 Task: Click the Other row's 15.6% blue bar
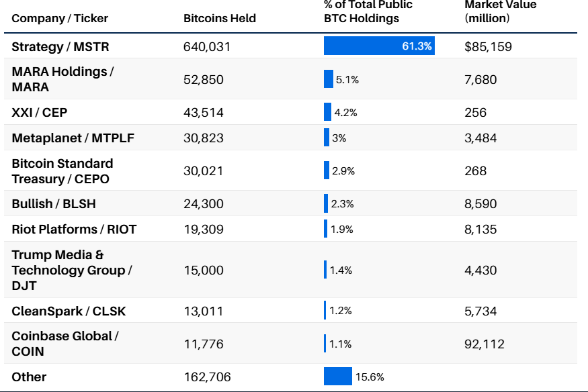pyautogui.click(x=337, y=377)
